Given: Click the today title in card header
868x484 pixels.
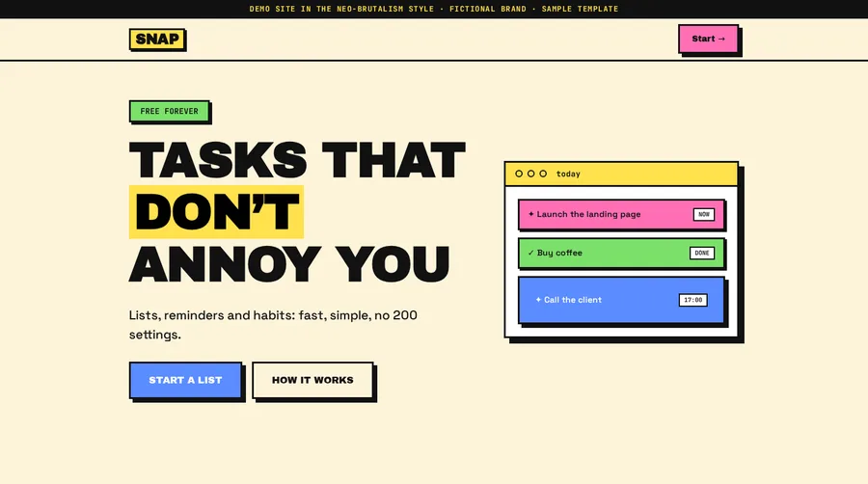Looking at the screenshot, I should (x=568, y=174).
